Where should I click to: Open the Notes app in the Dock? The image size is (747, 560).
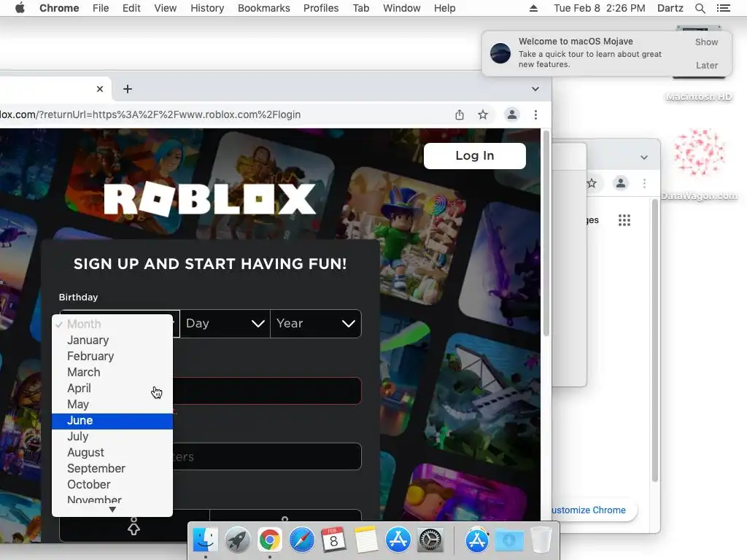click(366, 540)
